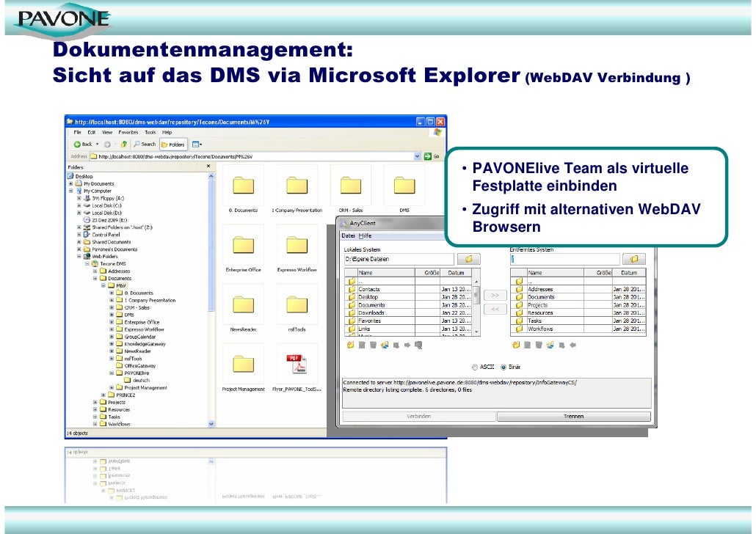Screen dimensions: 756x534
Task: Collapse the PAVONElive tree node
Action: 112,373
